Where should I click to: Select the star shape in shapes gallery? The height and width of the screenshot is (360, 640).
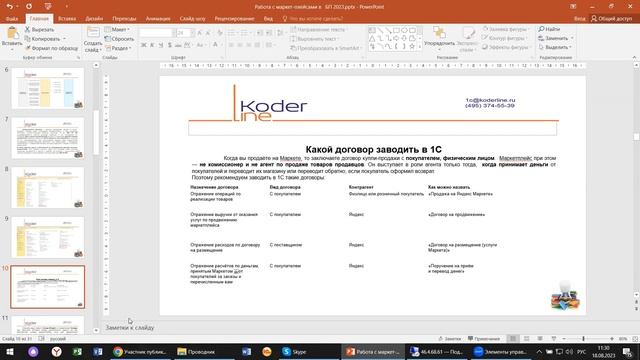pos(412,46)
